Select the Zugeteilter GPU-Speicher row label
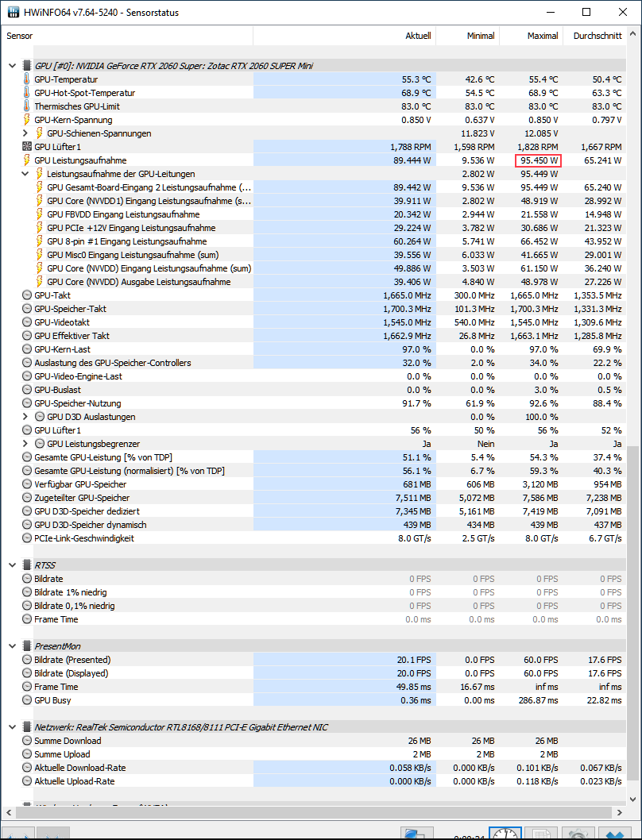Viewport: 642px width, 840px height. pos(82,498)
